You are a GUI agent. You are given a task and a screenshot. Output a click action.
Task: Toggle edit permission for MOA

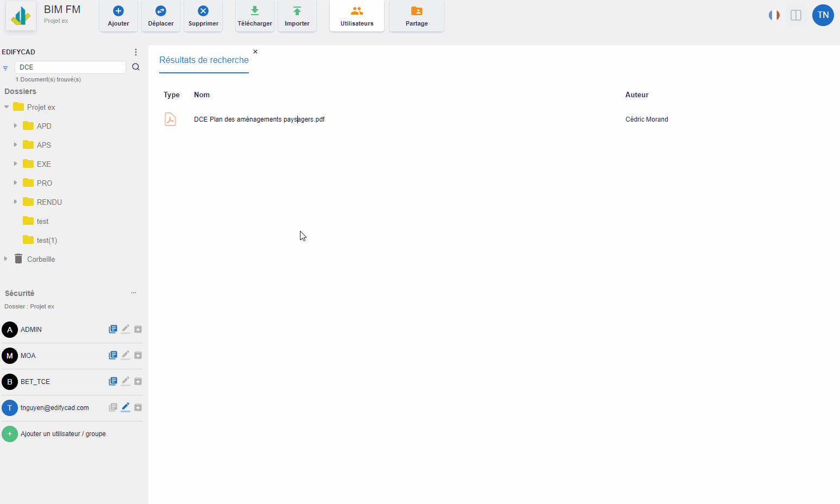coord(126,355)
